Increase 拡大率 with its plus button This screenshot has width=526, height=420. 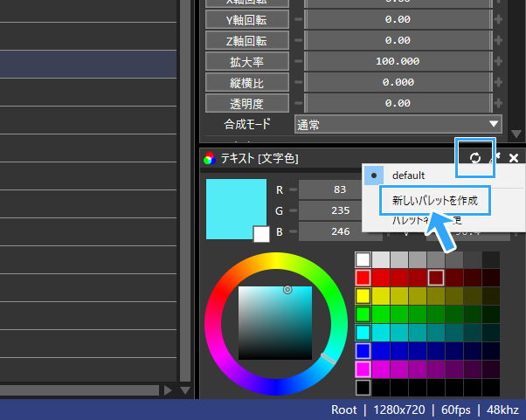point(498,61)
